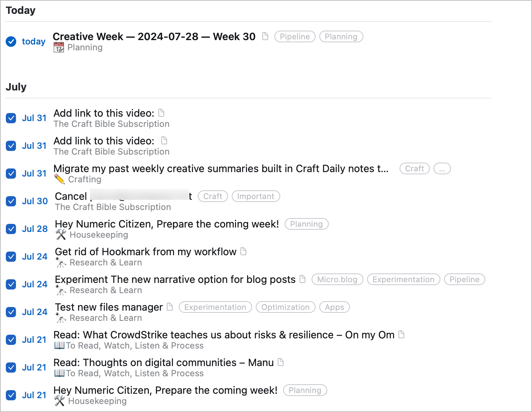Uncheck the Test new files manager checkbox
The image size is (532, 412).
(11, 312)
